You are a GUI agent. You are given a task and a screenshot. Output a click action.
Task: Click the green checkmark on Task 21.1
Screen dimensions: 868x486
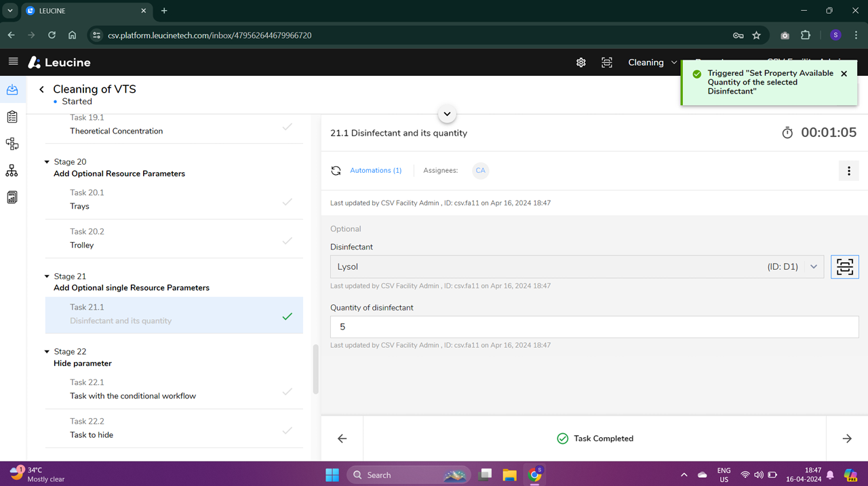click(x=288, y=316)
